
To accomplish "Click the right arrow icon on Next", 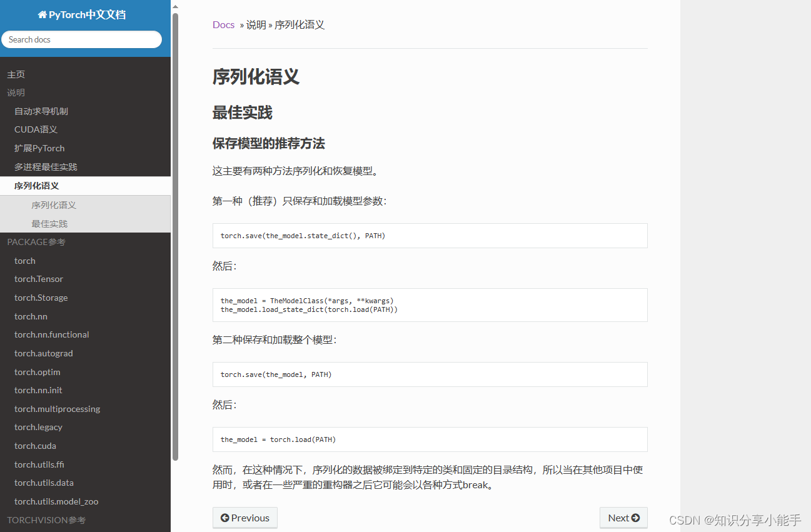I will [635, 518].
